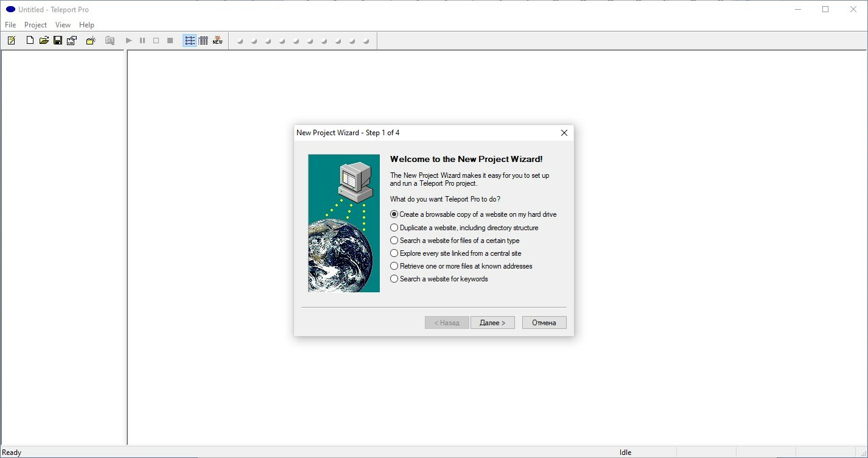
Task: Select Explore every site linked from central site
Action: click(x=456, y=253)
